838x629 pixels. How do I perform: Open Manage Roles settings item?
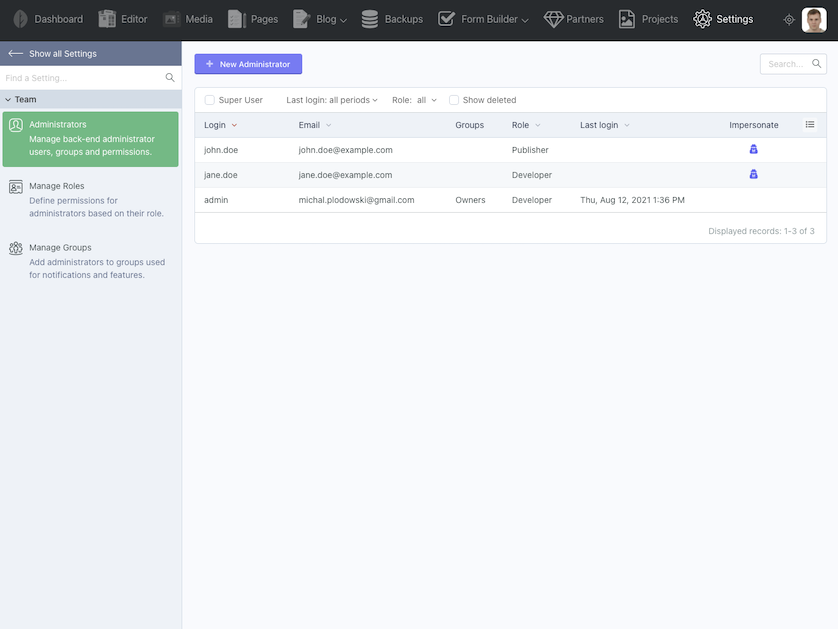coord(90,200)
